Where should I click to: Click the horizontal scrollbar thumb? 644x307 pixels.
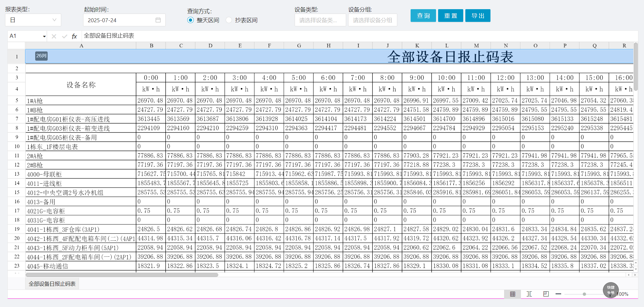click(x=122, y=275)
